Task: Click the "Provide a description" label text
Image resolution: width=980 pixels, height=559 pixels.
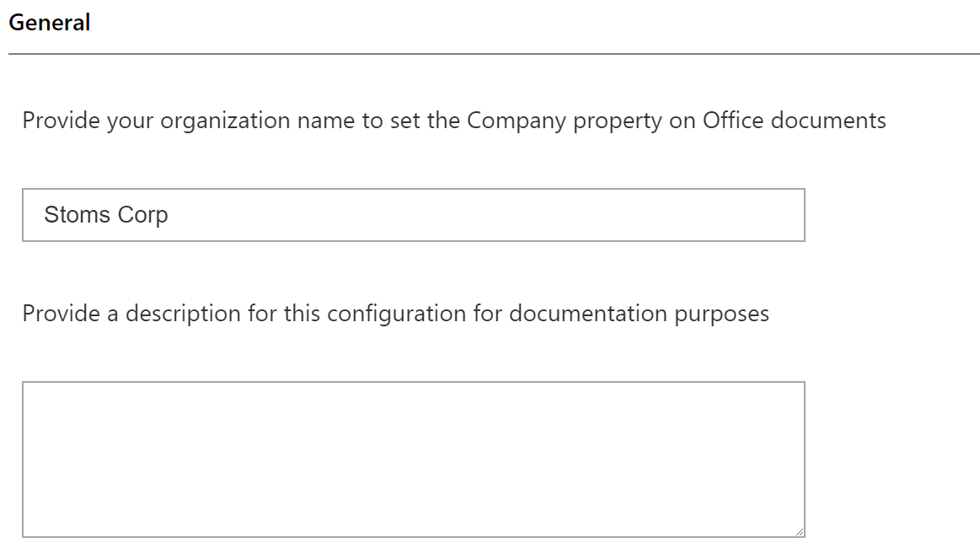Action: tap(395, 314)
